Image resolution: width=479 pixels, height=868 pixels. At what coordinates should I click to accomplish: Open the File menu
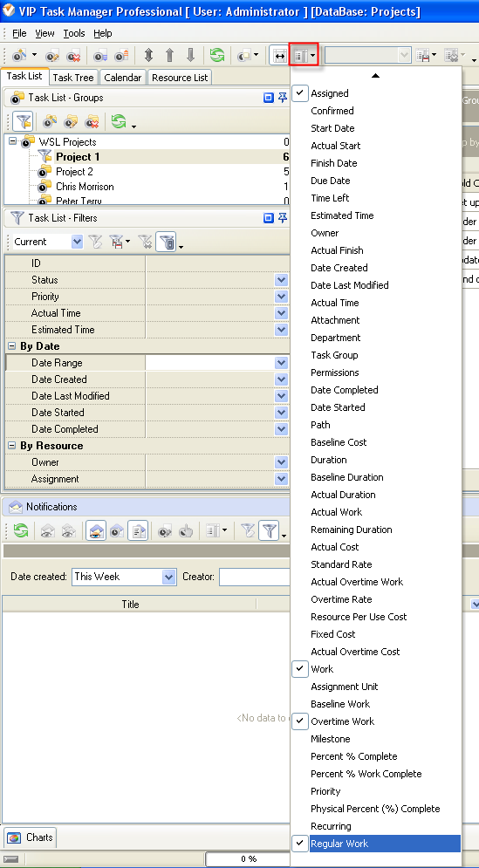[19, 33]
